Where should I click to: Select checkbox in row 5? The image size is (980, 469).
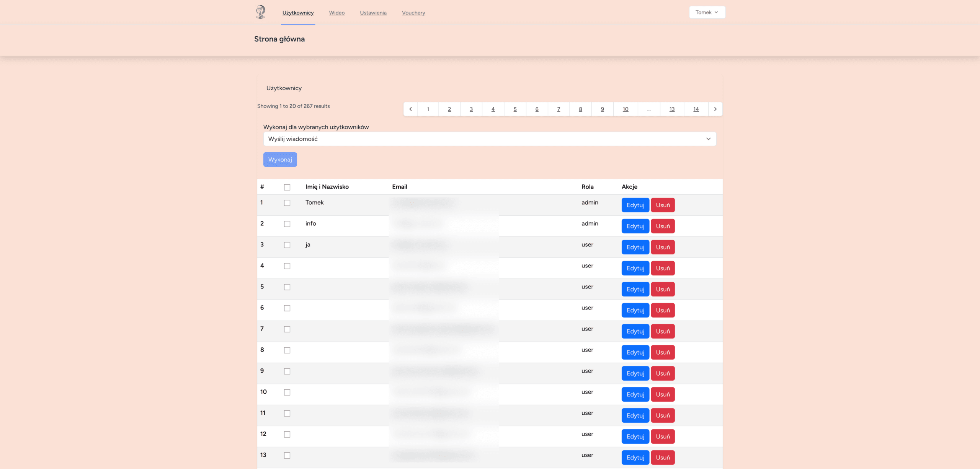tap(287, 287)
